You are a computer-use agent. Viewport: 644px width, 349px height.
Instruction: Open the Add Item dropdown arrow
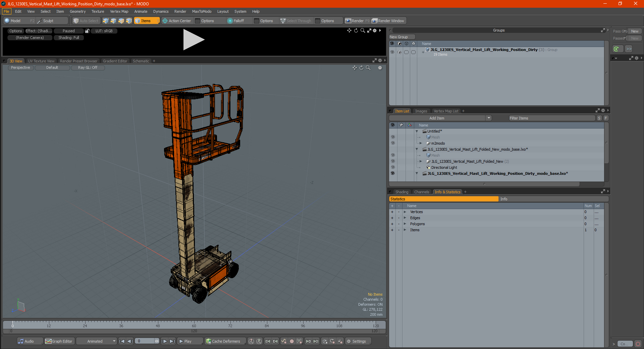tap(489, 118)
